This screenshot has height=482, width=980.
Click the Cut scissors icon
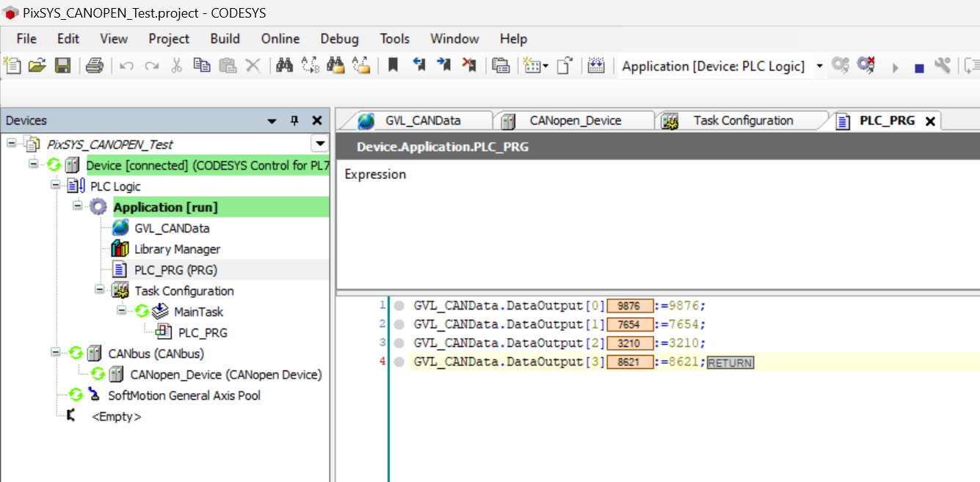176,65
